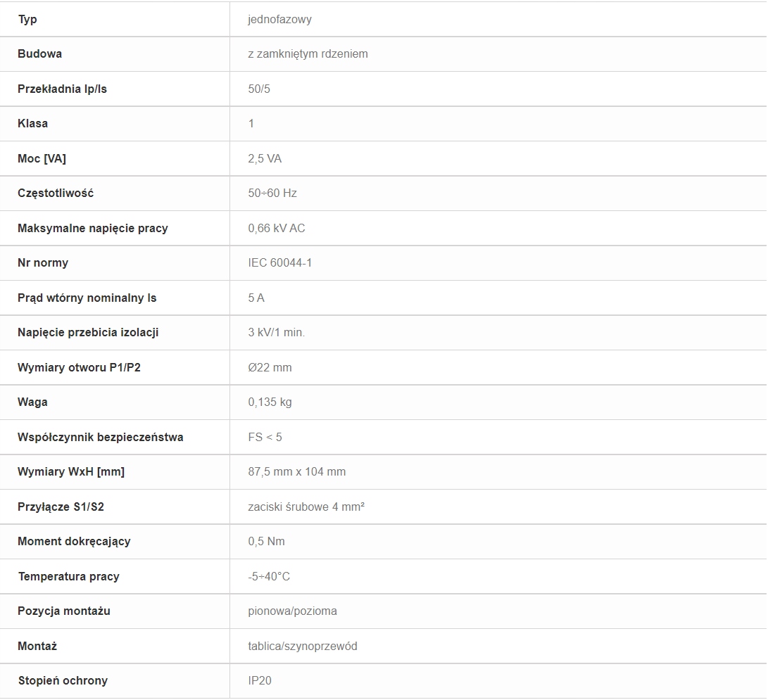
Task: Click the "Typ" row label
Action: pyautogui.click(x=27, y=19)
